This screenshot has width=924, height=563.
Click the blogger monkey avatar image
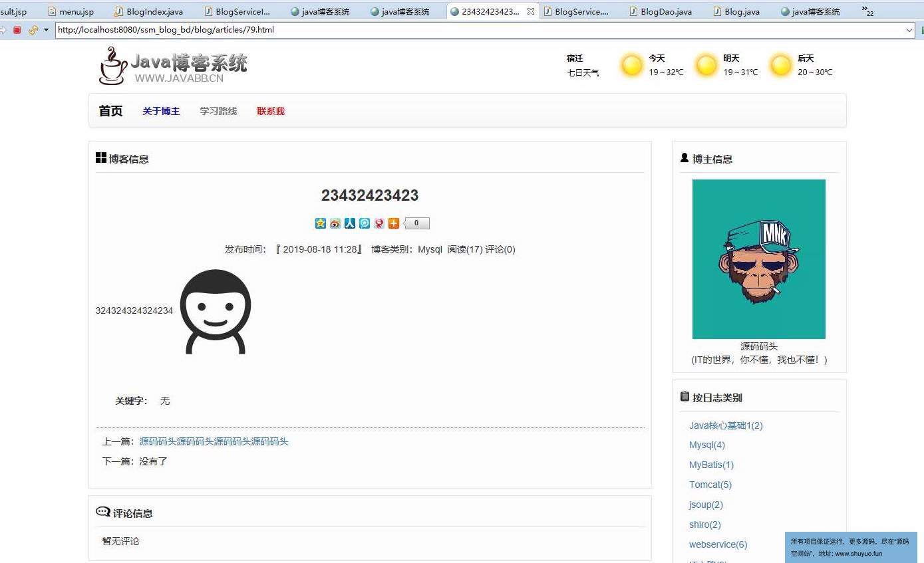(759, 259)
